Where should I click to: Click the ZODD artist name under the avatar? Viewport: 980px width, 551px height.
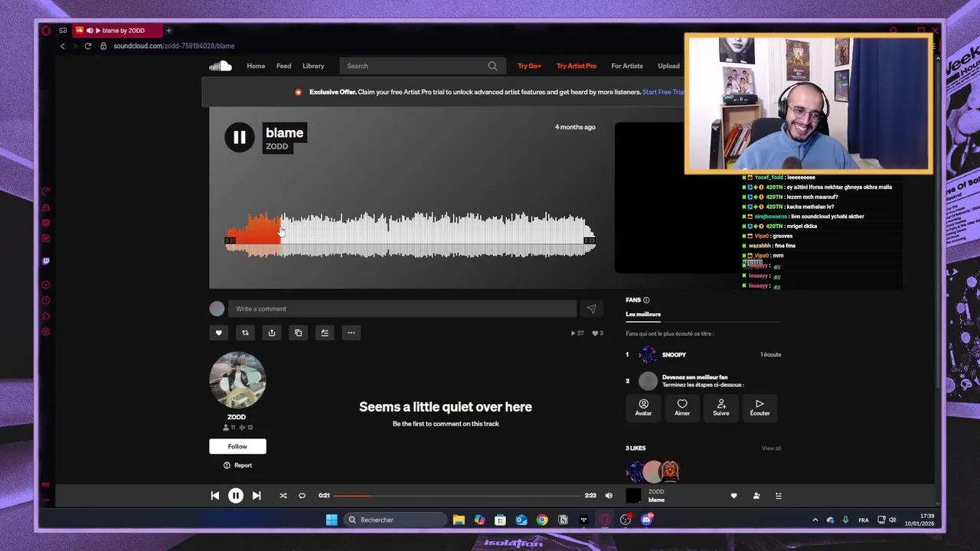pyautogui.click(x=237, y=417)
